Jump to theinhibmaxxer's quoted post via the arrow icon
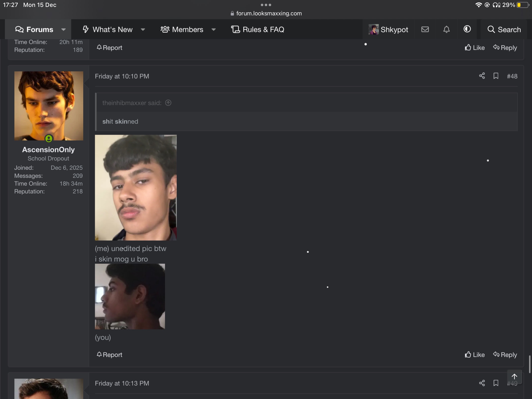 pos(168,103)
